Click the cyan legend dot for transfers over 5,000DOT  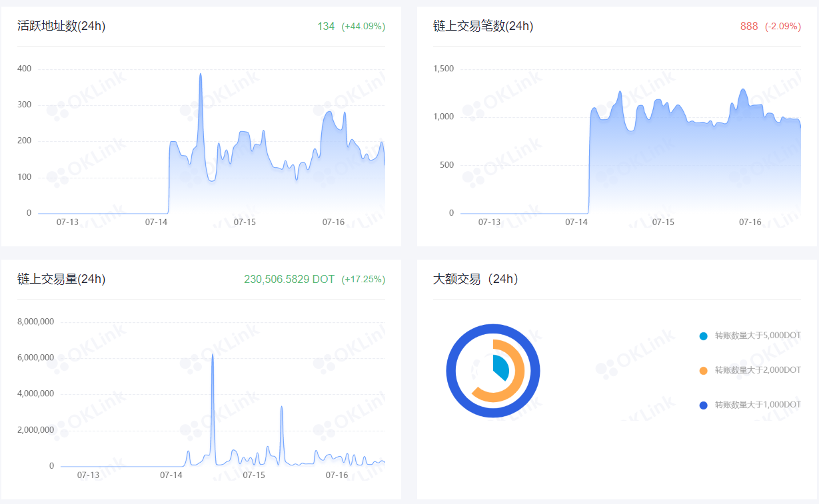pyautogui.click(x=704, y=336)
